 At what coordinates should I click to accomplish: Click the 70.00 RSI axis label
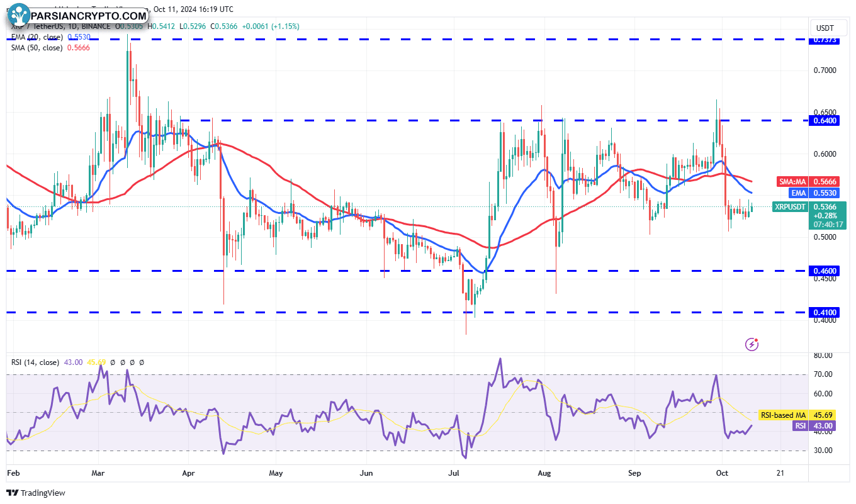click(823, 374)
